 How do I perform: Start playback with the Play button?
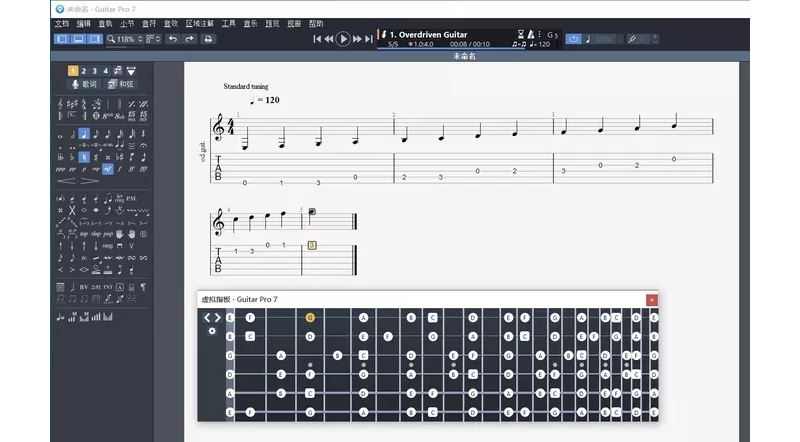tap(343, 39)
